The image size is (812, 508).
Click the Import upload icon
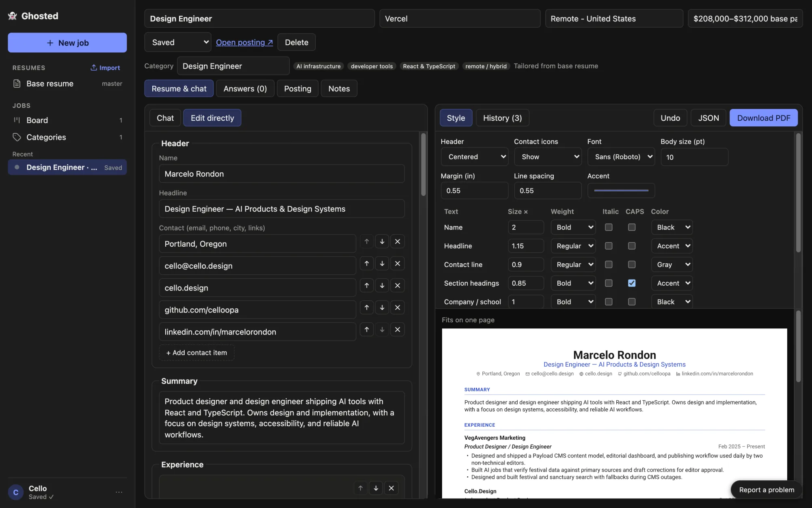tap(94, 67)
